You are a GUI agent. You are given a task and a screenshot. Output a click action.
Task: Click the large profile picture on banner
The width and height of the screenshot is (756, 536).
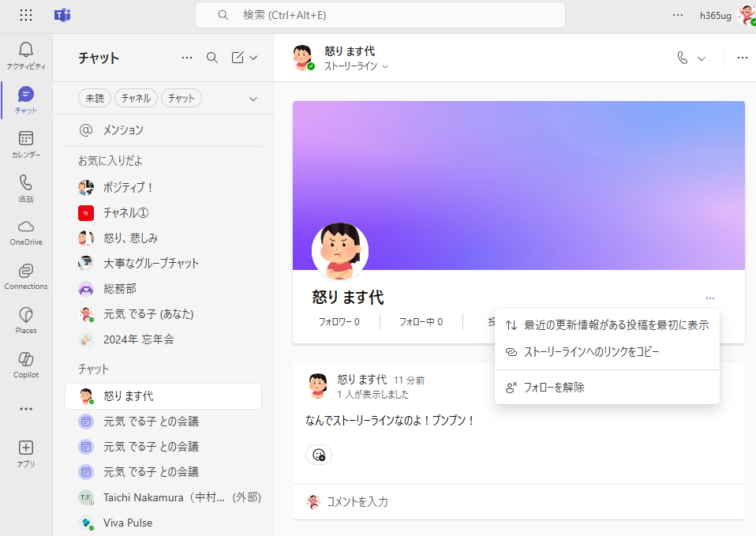tap(340, 251)
